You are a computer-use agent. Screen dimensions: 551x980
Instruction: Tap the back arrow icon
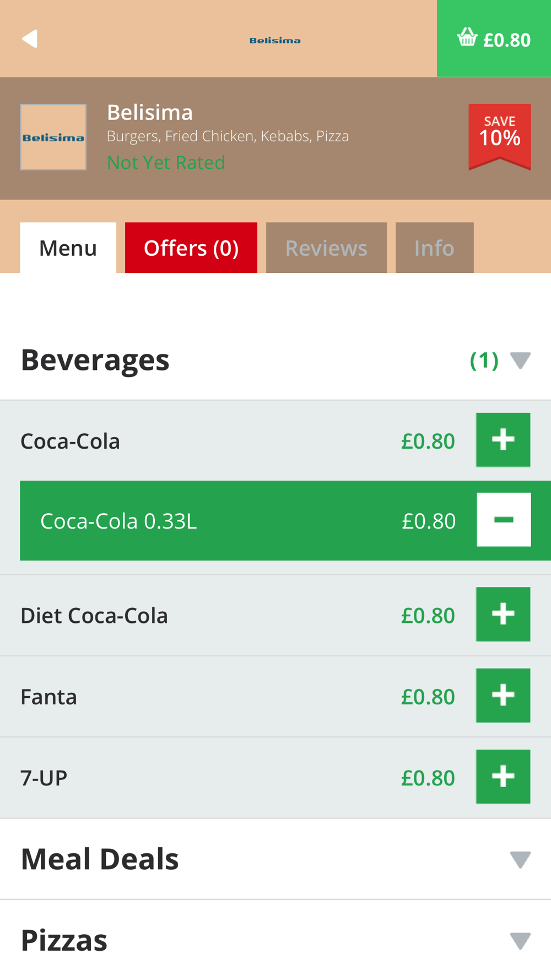30,39
